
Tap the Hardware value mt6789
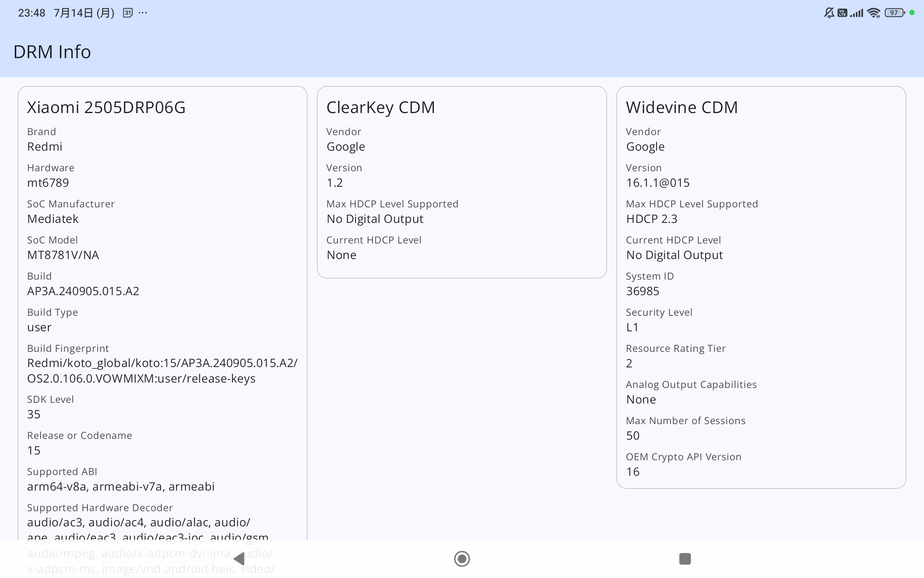(48, 183)
